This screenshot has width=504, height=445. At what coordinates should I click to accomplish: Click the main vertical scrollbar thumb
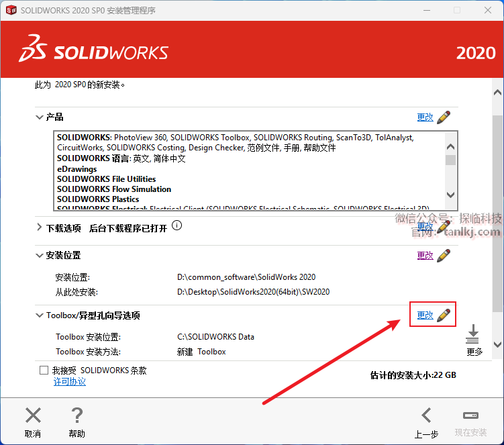click(x=497, y=214)
